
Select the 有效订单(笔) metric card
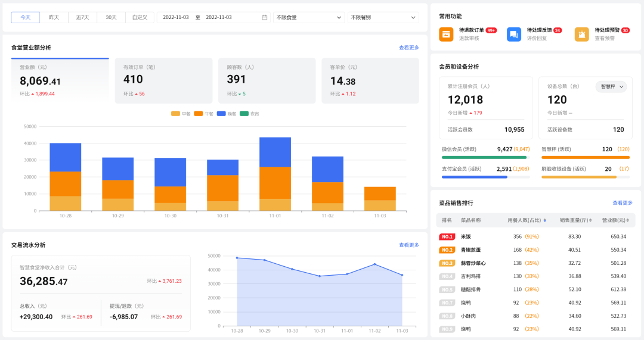163,81
